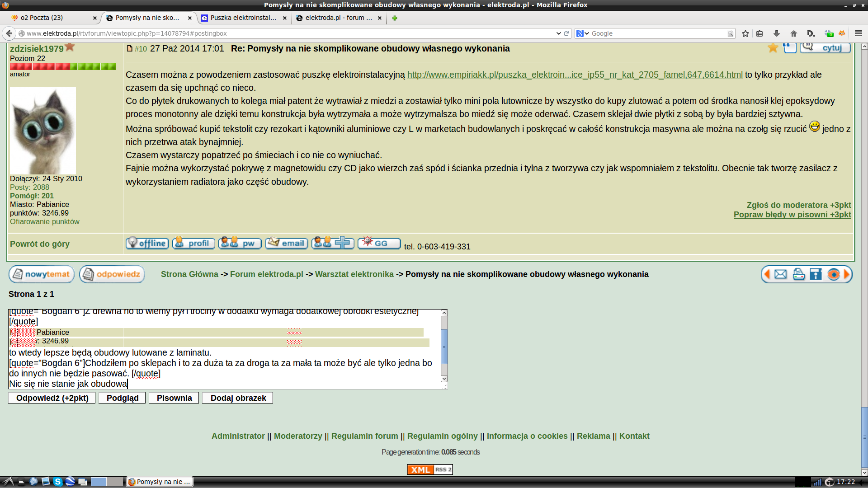Close the Puszka elektroinstal... tab

[x=285, y=18]
